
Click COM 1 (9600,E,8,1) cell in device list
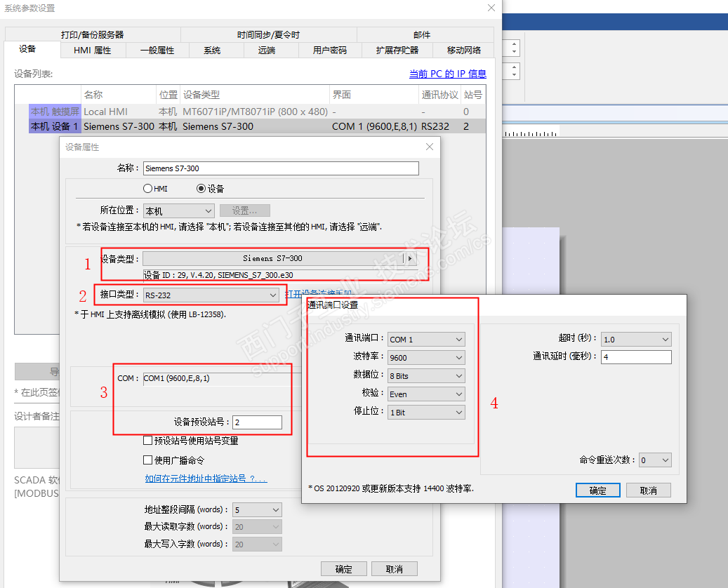374,126
